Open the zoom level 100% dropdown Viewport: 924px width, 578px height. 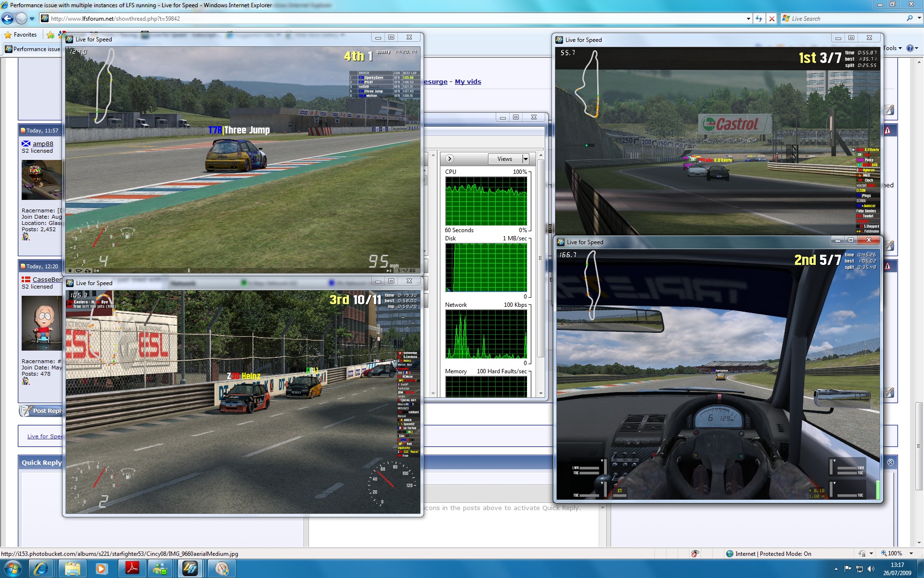911,554
